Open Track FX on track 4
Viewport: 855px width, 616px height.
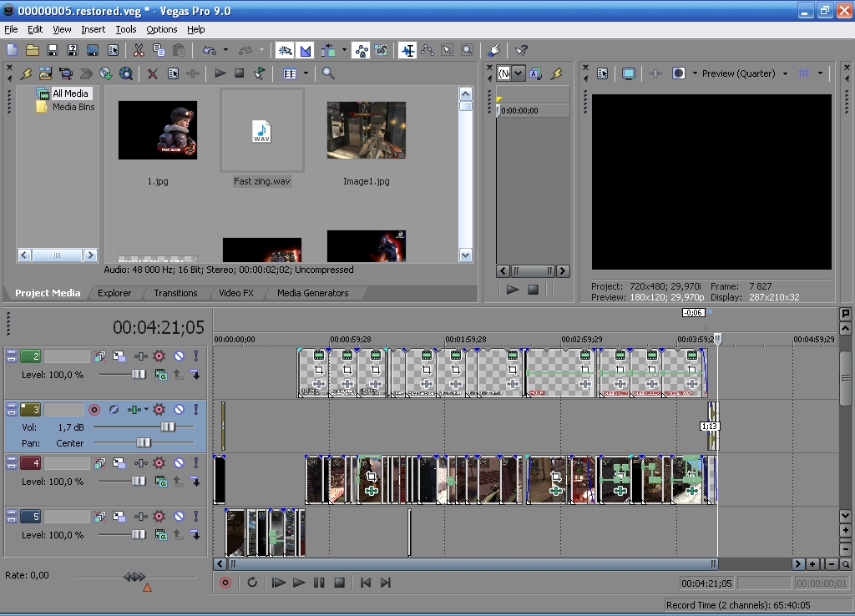(159, 462)
